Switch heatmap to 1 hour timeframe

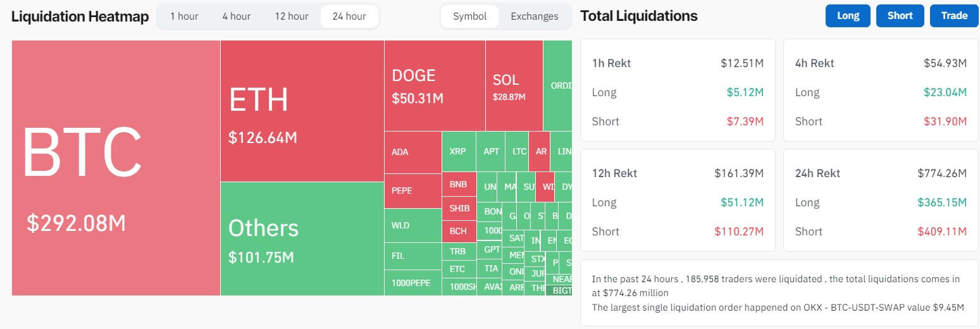[184, 16]
